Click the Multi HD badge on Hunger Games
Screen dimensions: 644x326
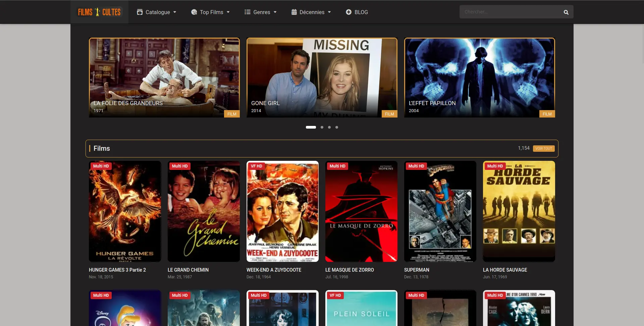pyautogui.click(x=101, y=166)
